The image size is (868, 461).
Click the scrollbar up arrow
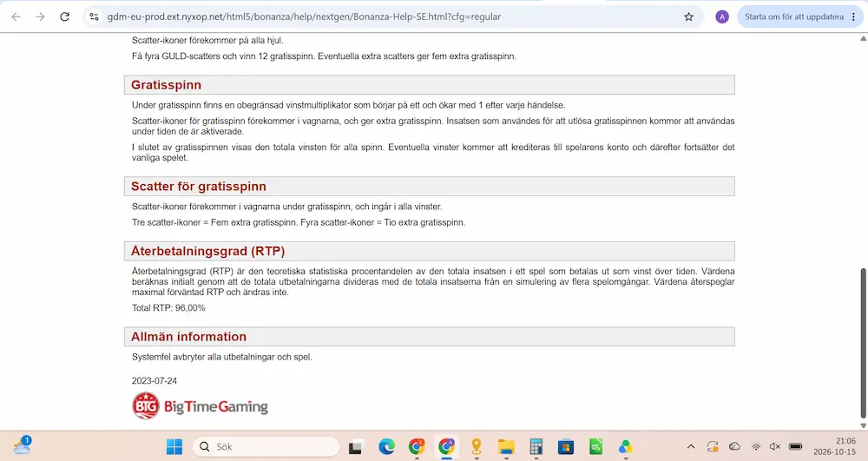(x=863, y=38)
